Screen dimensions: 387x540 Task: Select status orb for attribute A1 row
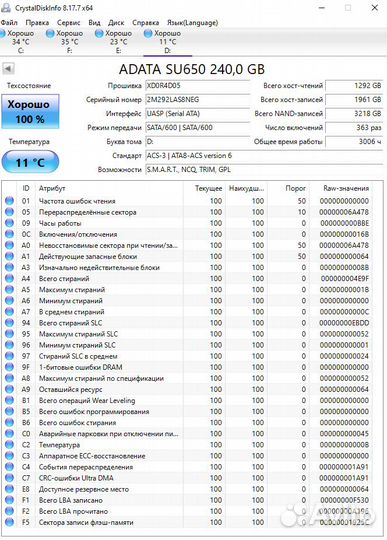(9, 256)
